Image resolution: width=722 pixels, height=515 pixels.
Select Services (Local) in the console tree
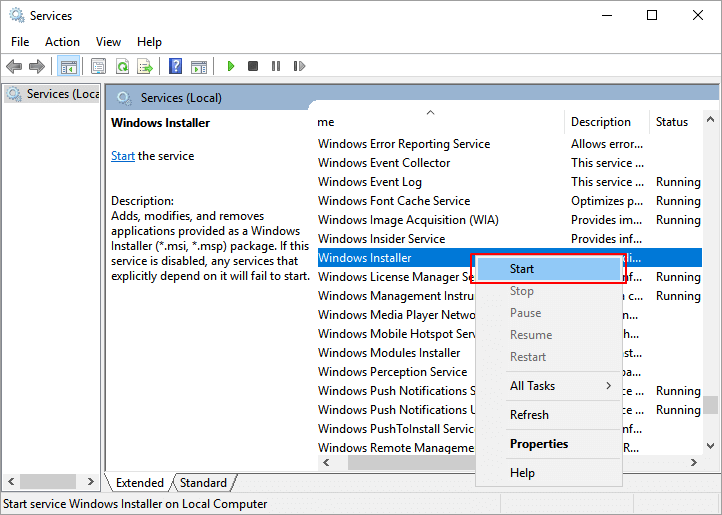tap(62, 94)
